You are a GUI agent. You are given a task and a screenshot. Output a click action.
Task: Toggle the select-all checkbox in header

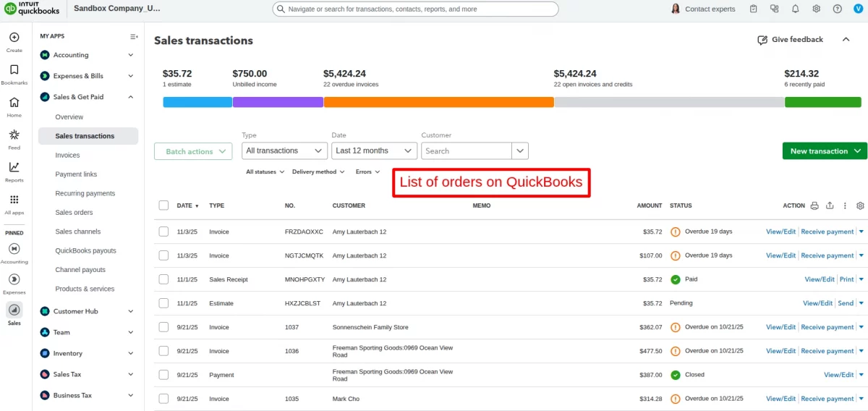coord(163,205)
